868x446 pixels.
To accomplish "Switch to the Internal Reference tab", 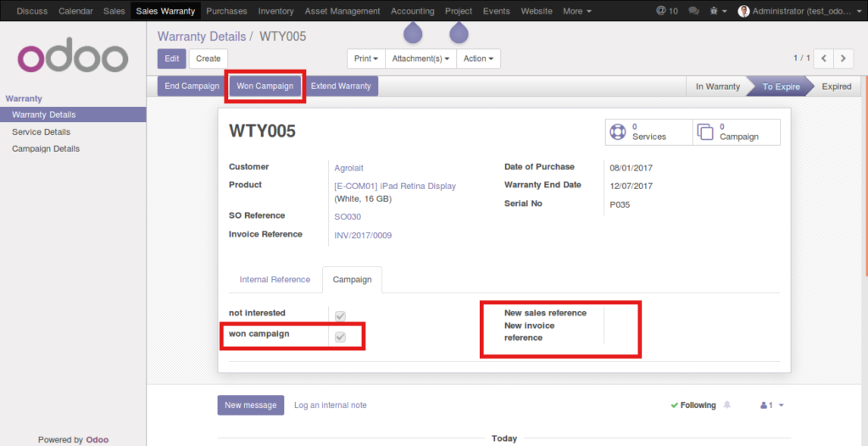I will click(x=275, y=279).
